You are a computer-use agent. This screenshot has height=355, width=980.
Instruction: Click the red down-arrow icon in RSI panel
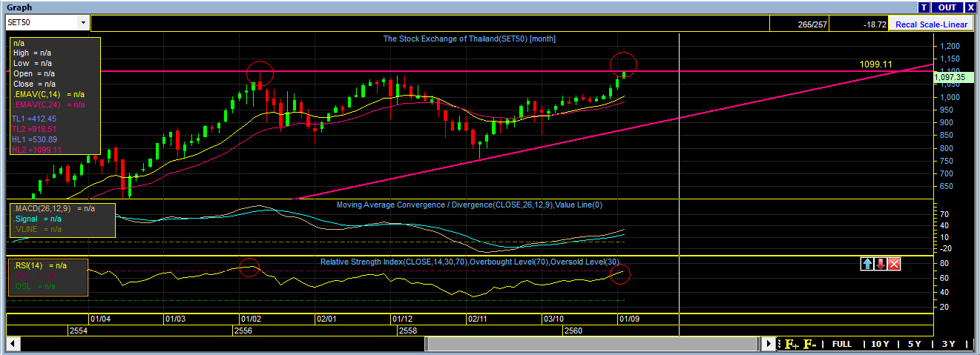click(881, 264)
